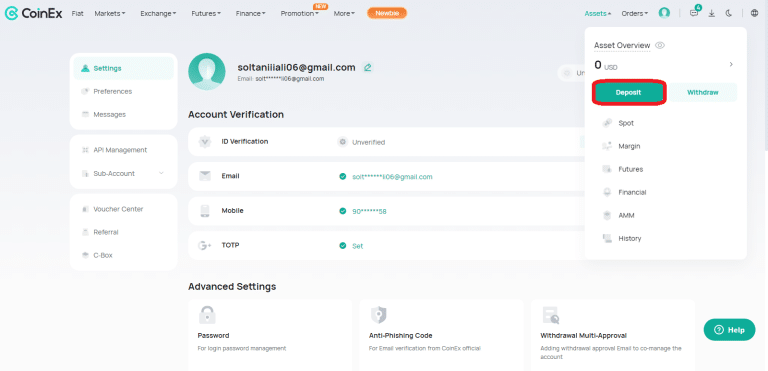Open the Promotion dropdown menu
The width and height of the screenshot is (768, 371).
(299, 13)
